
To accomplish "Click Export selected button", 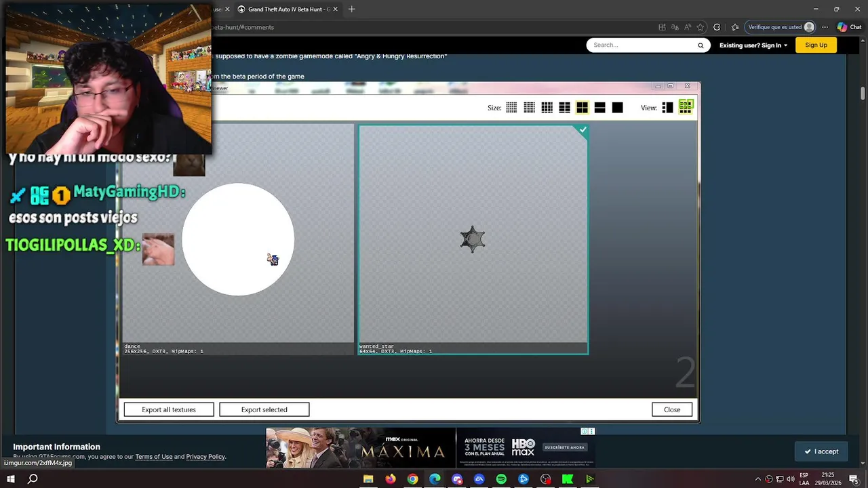I will pyautogui.click(x=264, y=409).
